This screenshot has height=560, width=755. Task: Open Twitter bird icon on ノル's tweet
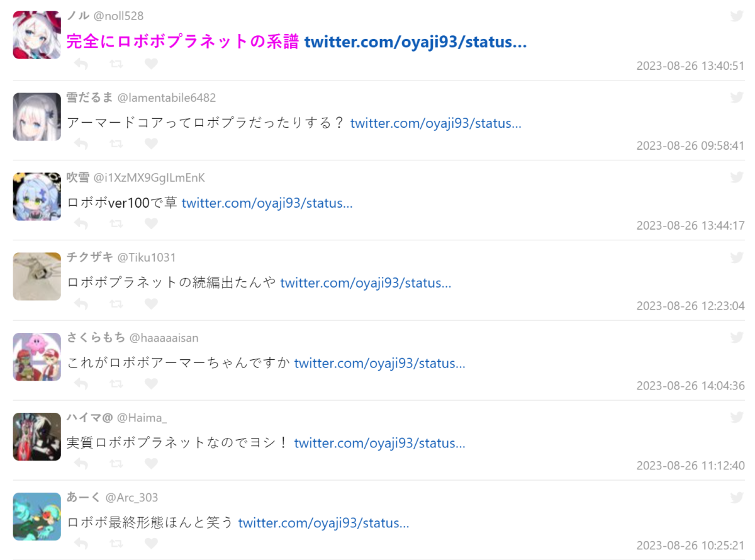click(x=737, y=16)
